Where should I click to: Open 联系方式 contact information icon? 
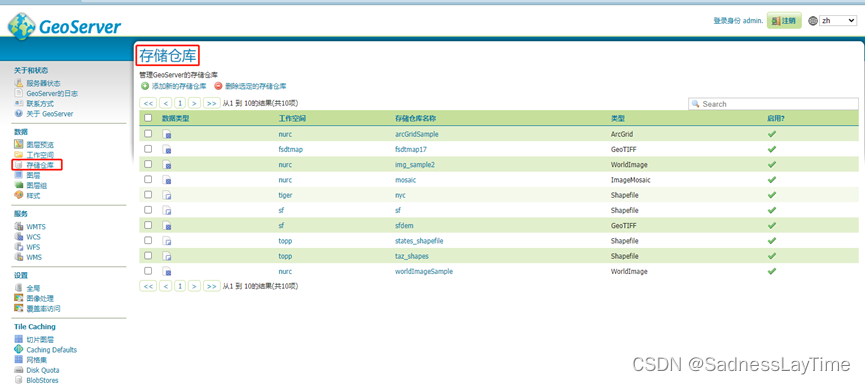click(x=18, y=103)
